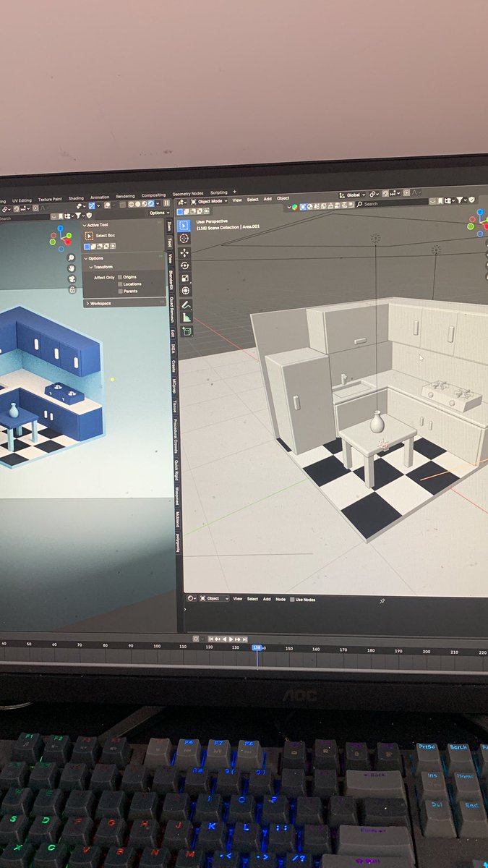Click the Select Box icon under Active Tool

(90, 236)
